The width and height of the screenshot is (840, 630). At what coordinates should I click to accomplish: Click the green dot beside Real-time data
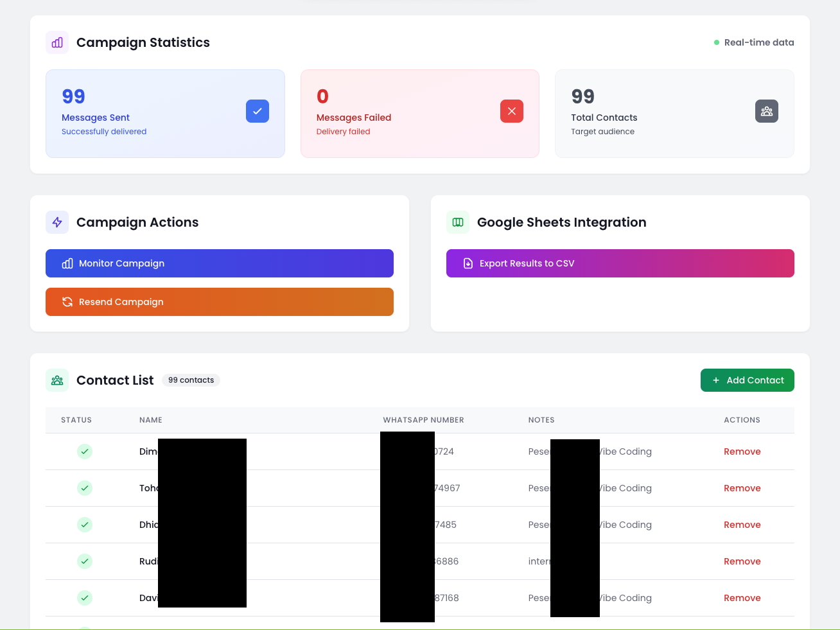click(717, 42)
